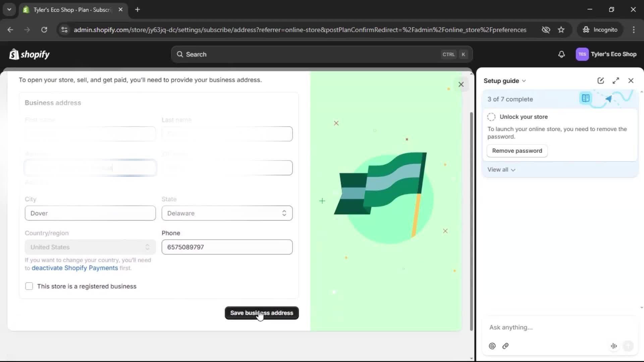Click Save business address button
The image size is (644, 362).
click(x=261, y=313)
